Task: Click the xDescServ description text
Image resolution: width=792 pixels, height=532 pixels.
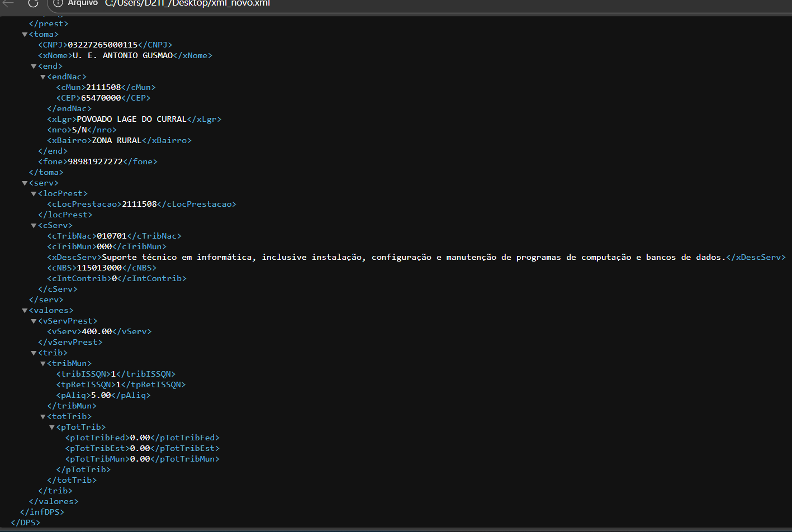Action: tap(413, 257)
